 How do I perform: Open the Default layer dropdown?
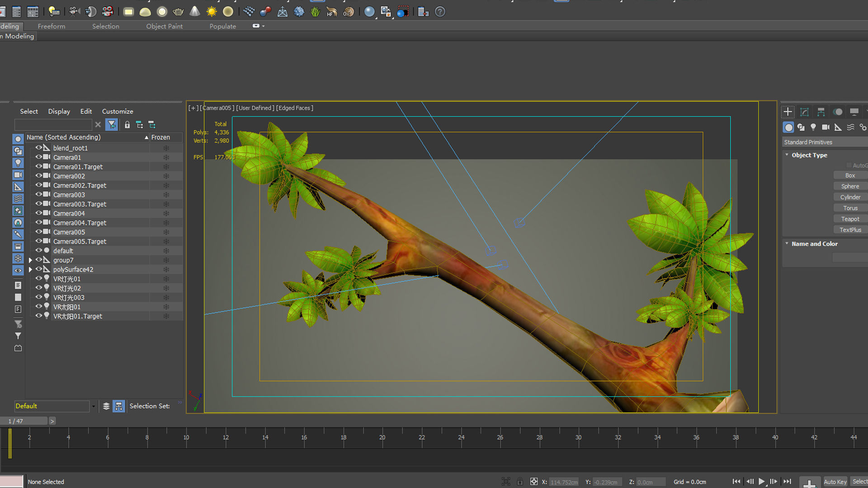94,406
